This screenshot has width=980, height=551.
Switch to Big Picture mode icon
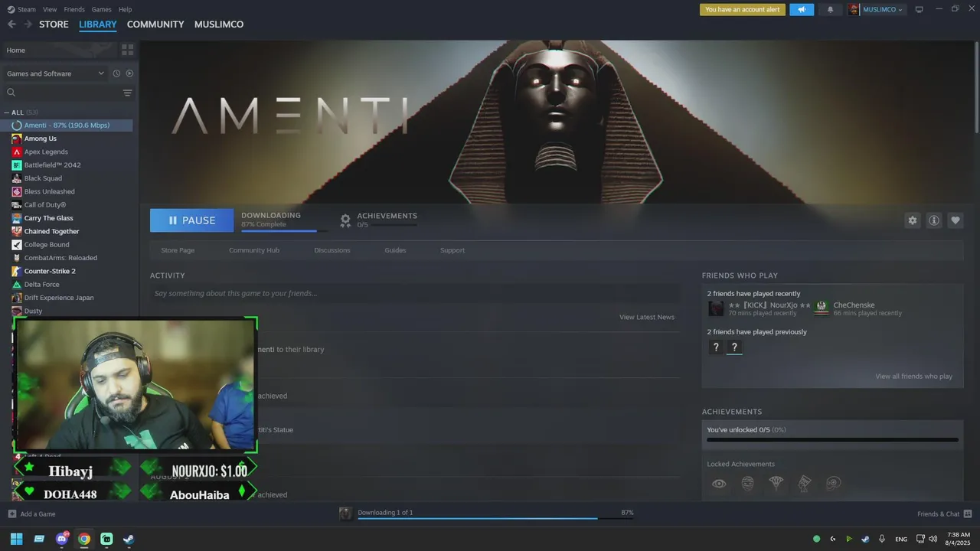[x=919, y=9]
